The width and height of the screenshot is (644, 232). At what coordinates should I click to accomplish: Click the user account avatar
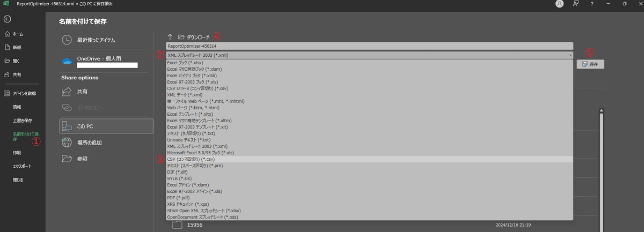point(560,4)
